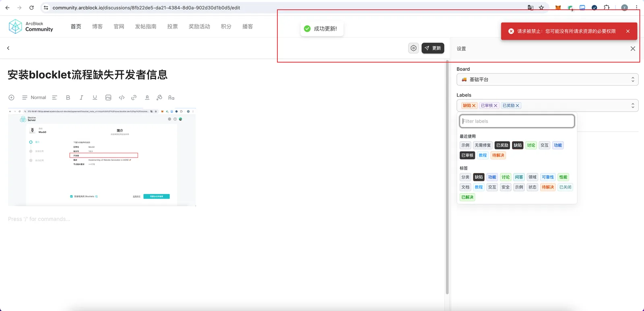Toggle italic formatting
Screen dimensions: 644x311
click(81, 97)
